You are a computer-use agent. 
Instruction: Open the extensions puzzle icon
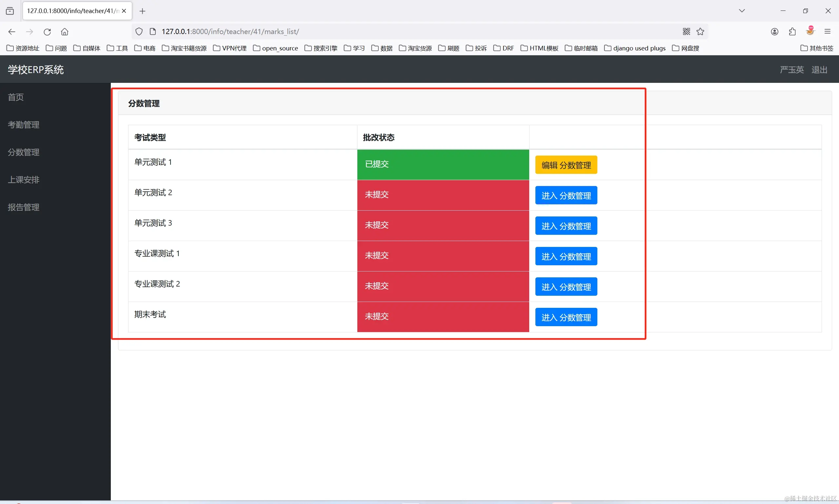(792, 31)
